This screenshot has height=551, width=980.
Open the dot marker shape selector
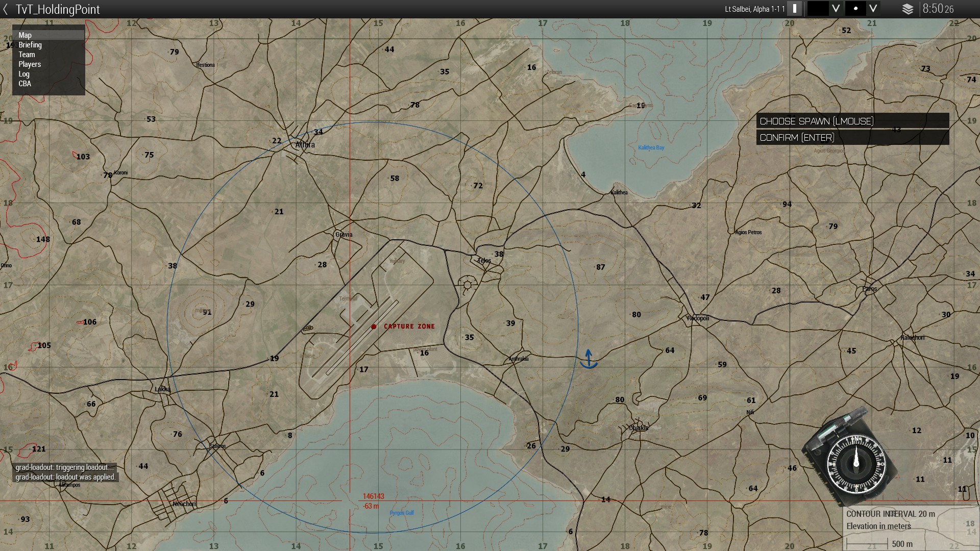855,9
